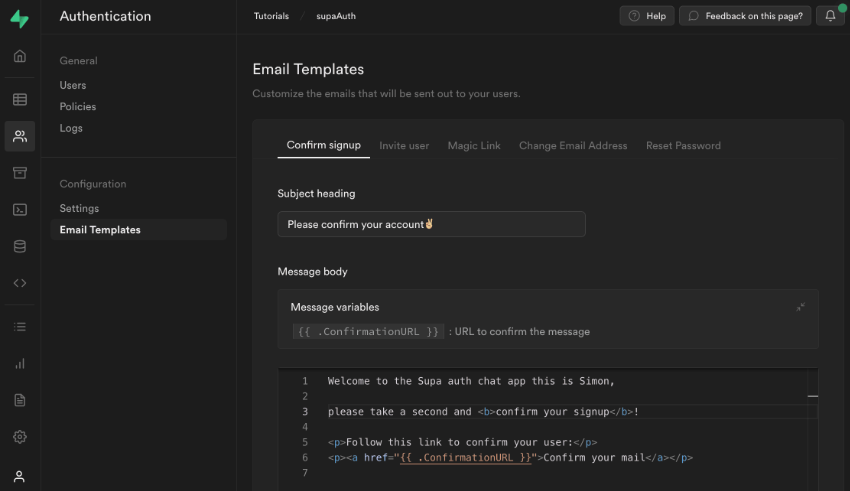Click code line 5 Follow this link
This screenshot has height=491, width=850.
462,442
